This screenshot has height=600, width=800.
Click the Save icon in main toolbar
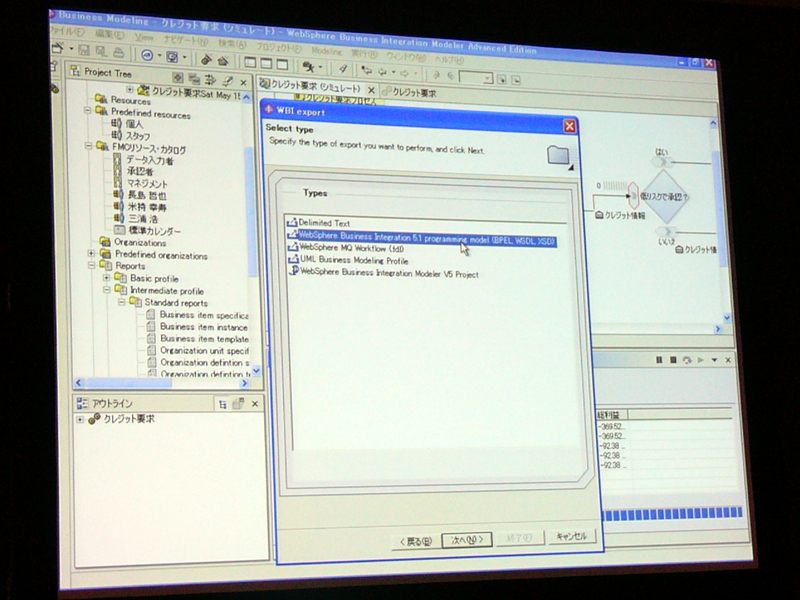point(84,50)
